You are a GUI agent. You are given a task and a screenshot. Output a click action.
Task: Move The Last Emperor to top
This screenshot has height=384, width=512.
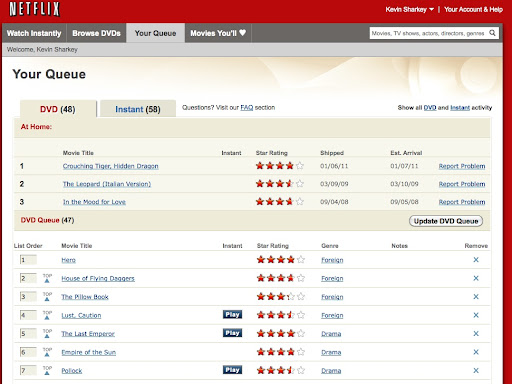click(47, 333)
